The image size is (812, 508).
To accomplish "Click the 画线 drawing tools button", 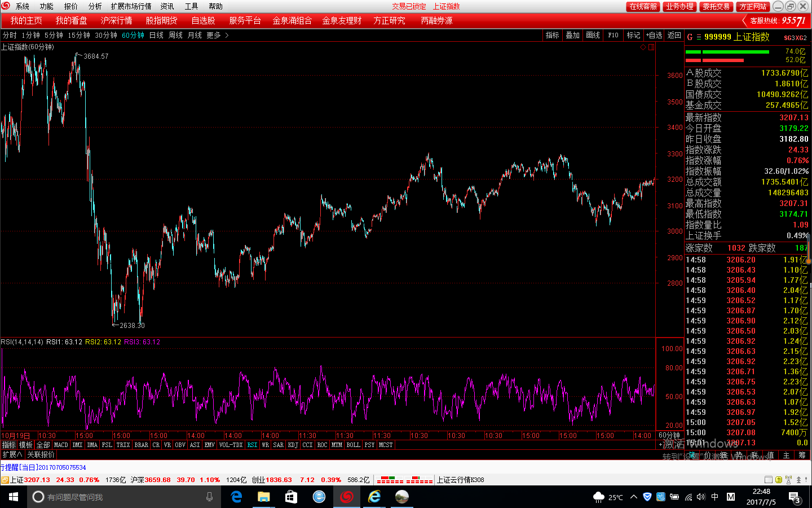I will click(593, 35).
